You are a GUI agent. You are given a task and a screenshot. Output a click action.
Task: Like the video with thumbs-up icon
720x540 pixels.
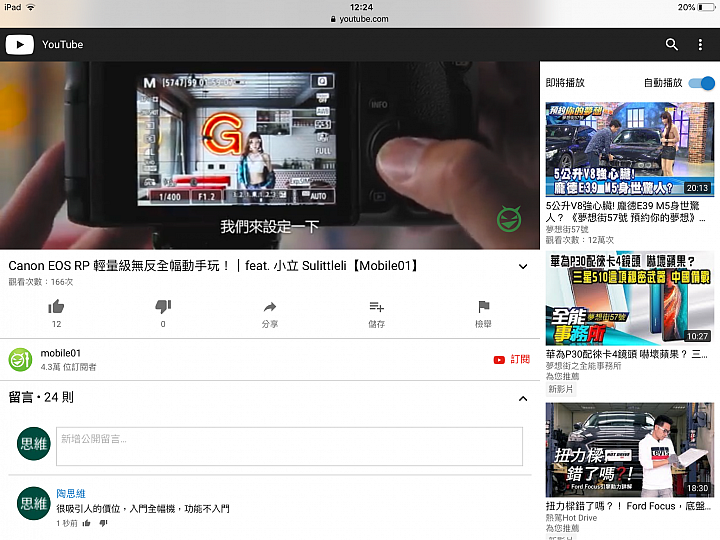click(x=56, y=306)
